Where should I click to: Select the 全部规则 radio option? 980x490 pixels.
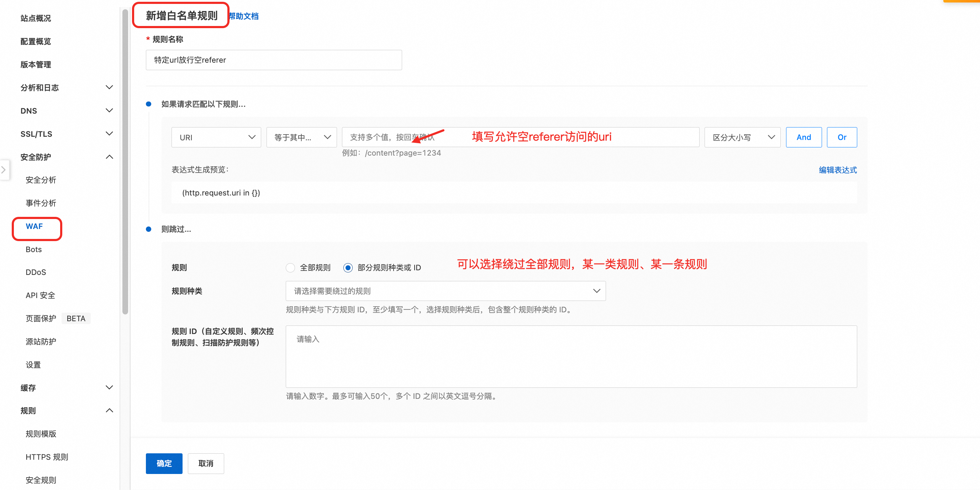pos(290,268)
